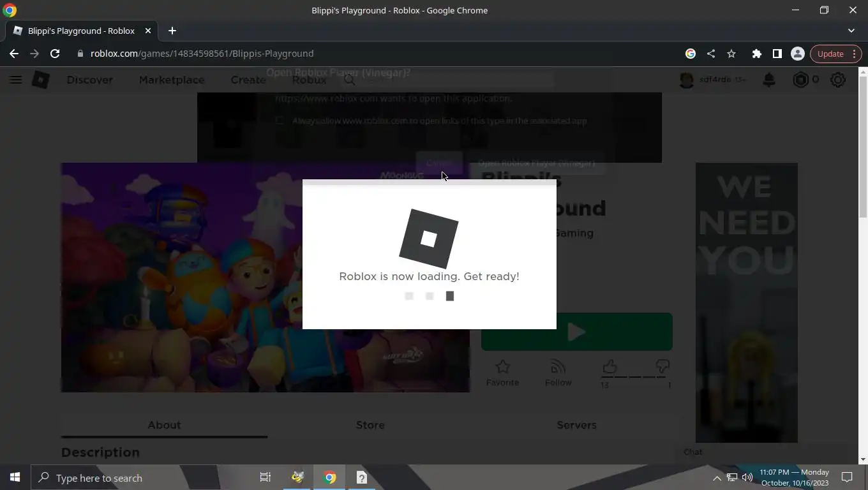Open Task View on the taskbar
The image size is (868, 490).
[x=266, y=478]
